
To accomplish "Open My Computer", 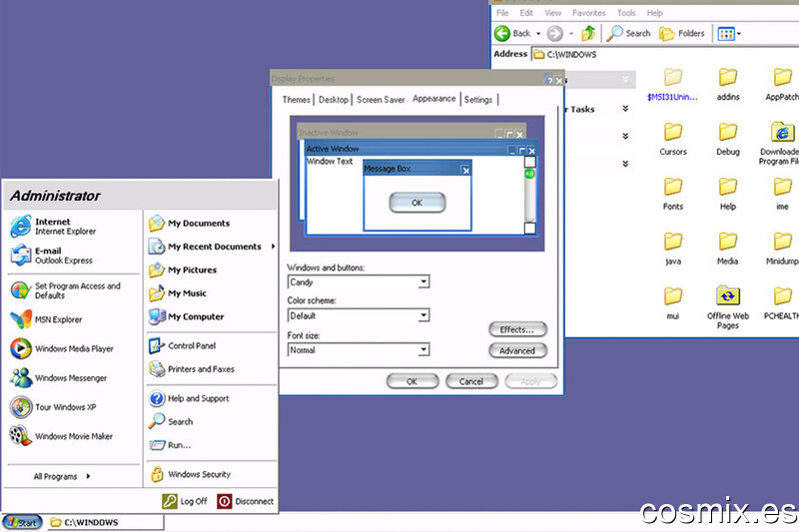I will click(x=186, y=316).
